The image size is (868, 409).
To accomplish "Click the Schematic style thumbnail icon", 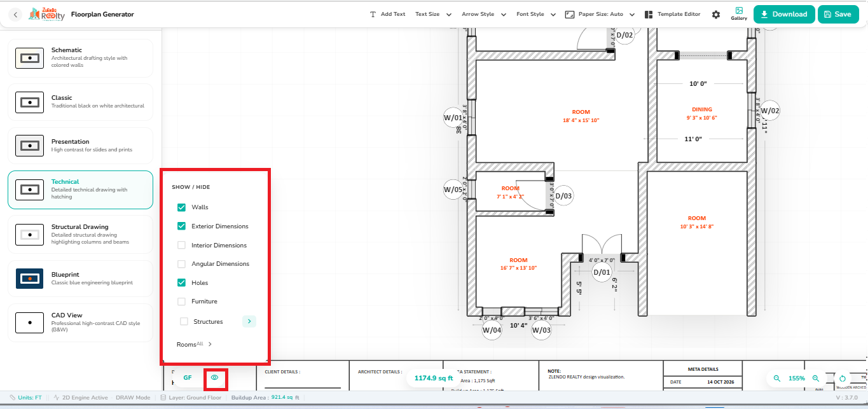I will (29, 58).
